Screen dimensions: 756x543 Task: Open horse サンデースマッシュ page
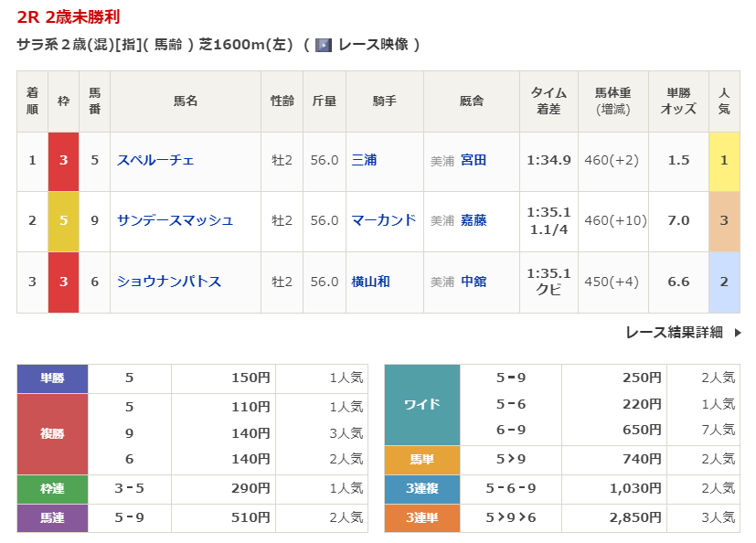click(x=175, y=220)
